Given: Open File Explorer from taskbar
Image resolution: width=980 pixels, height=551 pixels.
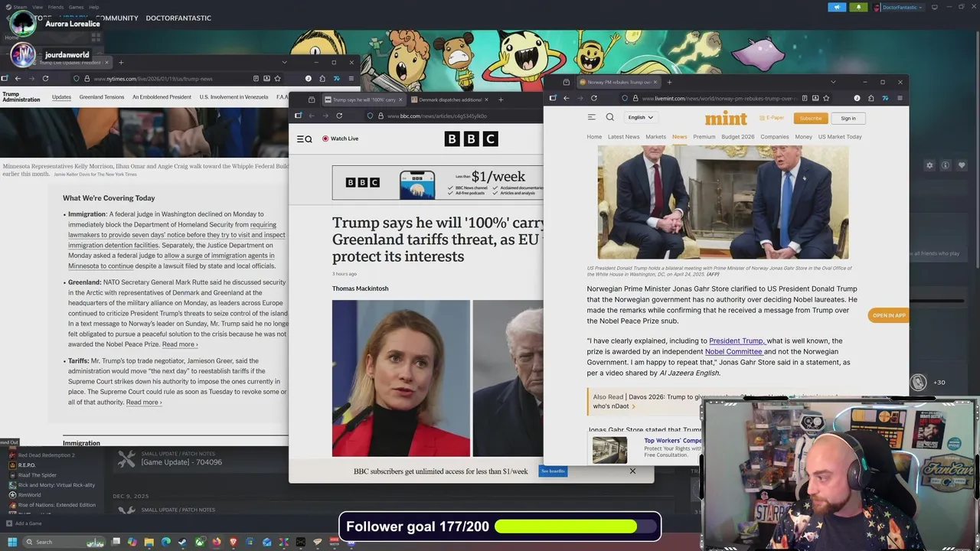Looking at the screenshot, I should (149, 542).
